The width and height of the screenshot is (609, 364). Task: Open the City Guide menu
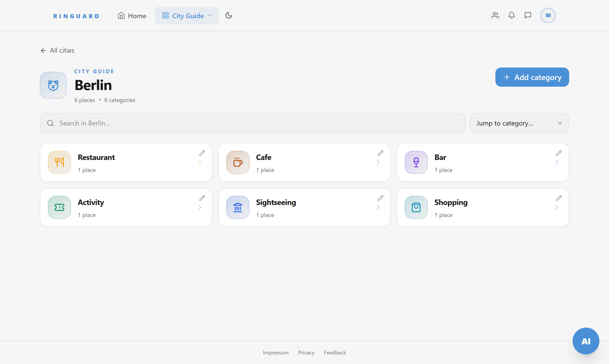click(x=187, y=16)
